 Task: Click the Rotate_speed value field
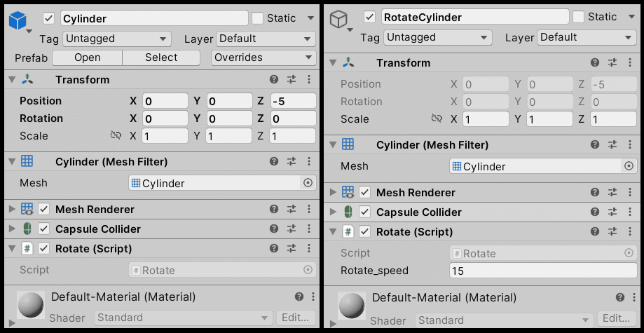tap(543, 271)
